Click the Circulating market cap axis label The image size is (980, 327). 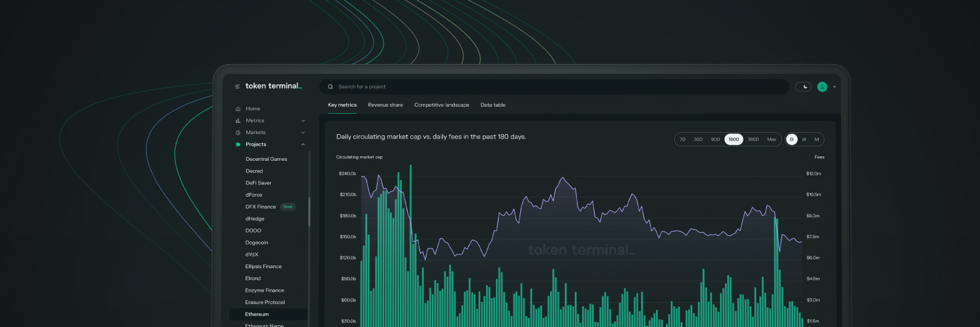(359, 157)
